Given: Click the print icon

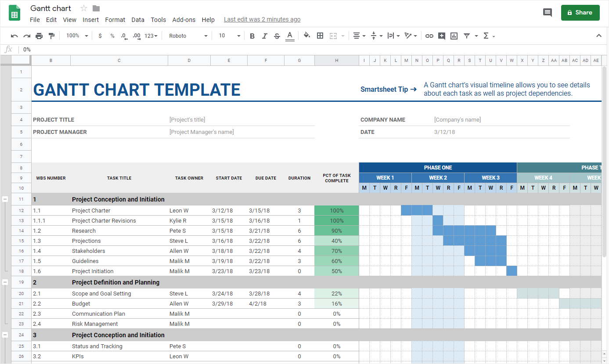Looking at the screenshot, I should point(39,36).
